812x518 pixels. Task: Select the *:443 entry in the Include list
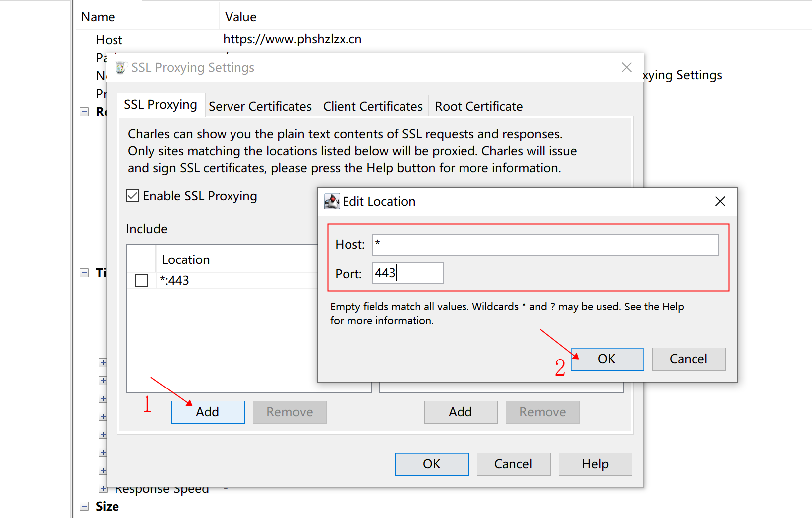click(x=175, y=280)
